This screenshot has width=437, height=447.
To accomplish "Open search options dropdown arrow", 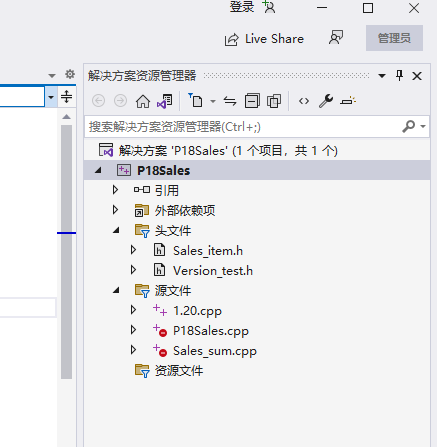I will 423,126.
